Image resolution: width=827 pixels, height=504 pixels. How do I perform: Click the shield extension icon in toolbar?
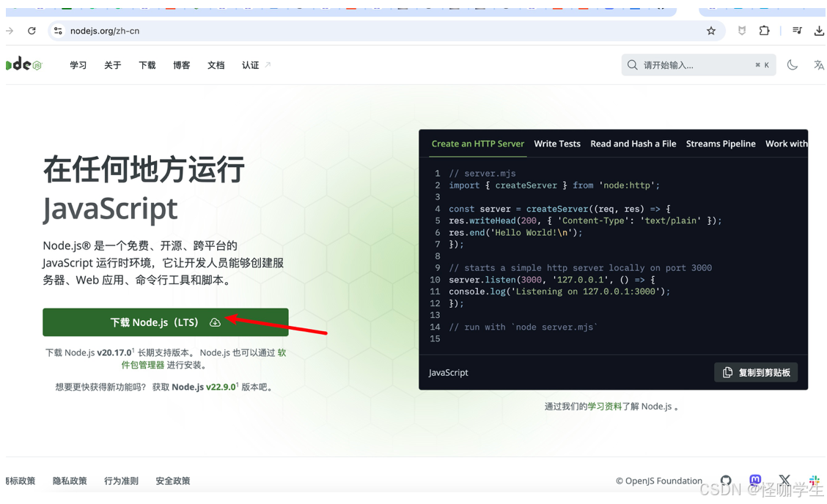tap(741, 31)
